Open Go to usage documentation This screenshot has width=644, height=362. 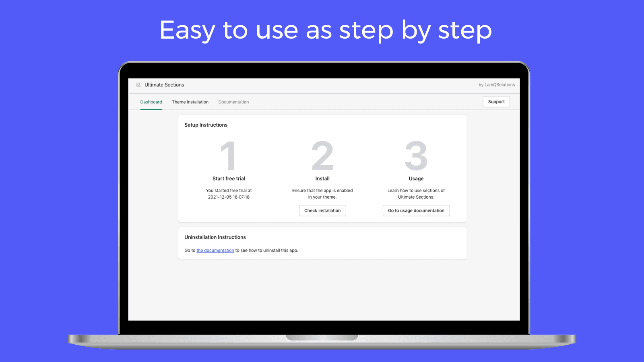pos(416,210)
